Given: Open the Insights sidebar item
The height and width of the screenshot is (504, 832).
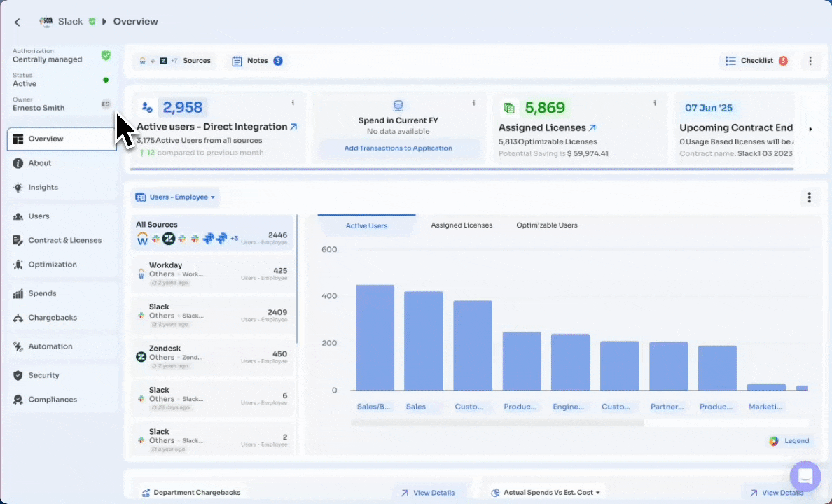Looking at the screenshot, I should 62,188.
